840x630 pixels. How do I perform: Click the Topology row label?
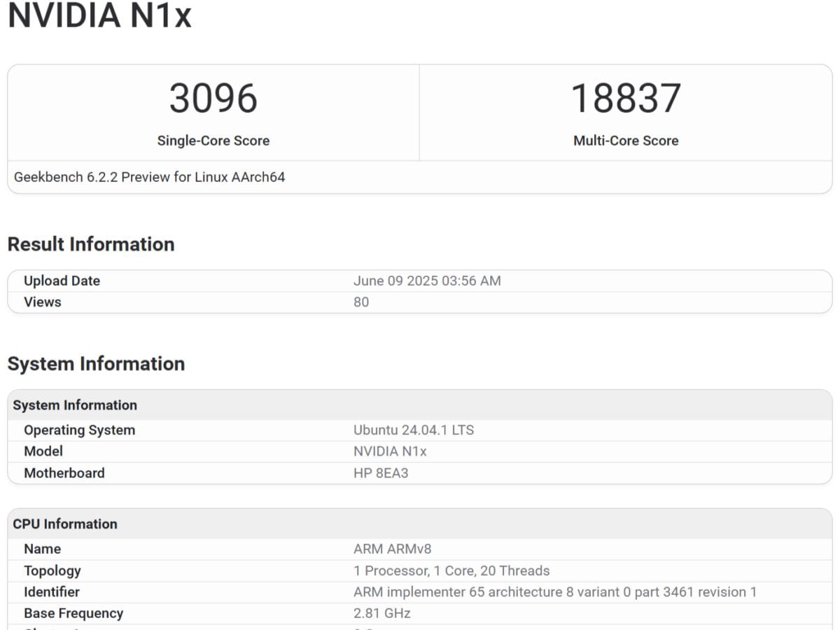(x=52, y=570)
